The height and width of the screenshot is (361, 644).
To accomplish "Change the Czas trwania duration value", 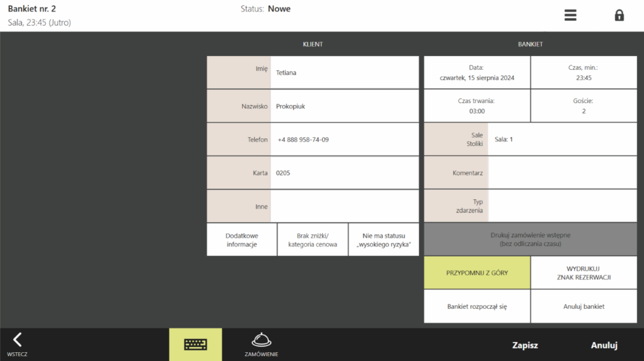I will pos(477,106).
